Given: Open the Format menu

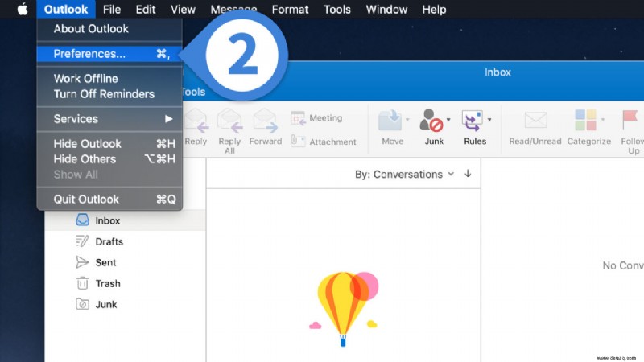Looking at the screenshot, I should pyautogui.click(x=290, y=9).
